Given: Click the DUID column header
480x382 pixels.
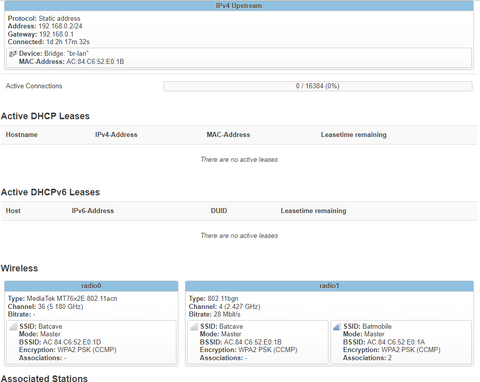Looking at the screenshot, I should pos(219,211).
